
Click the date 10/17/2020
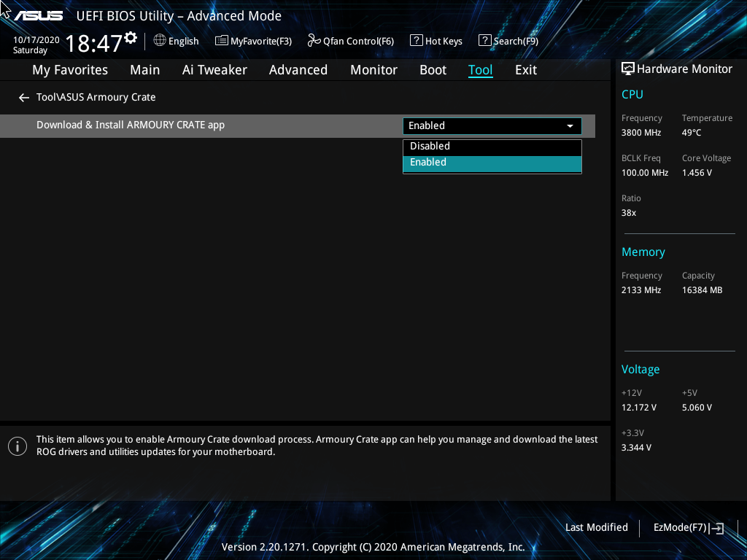36,39
